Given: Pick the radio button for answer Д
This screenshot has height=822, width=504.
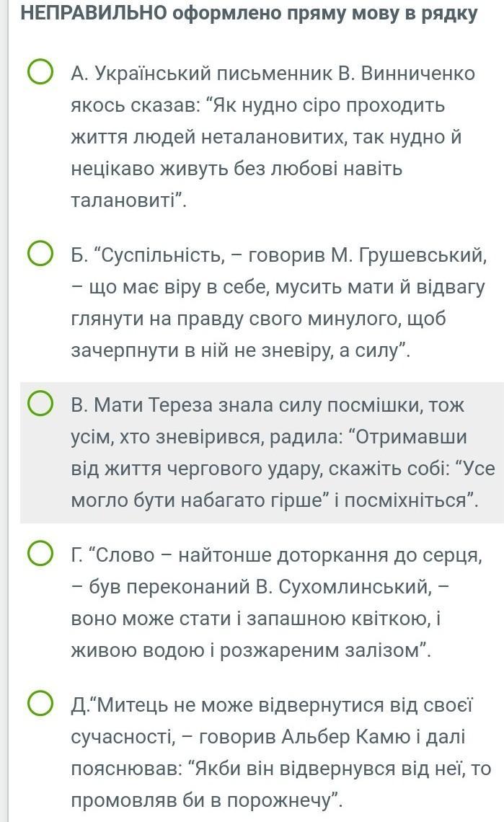Looking at the screenshot, I should (40, 704).
